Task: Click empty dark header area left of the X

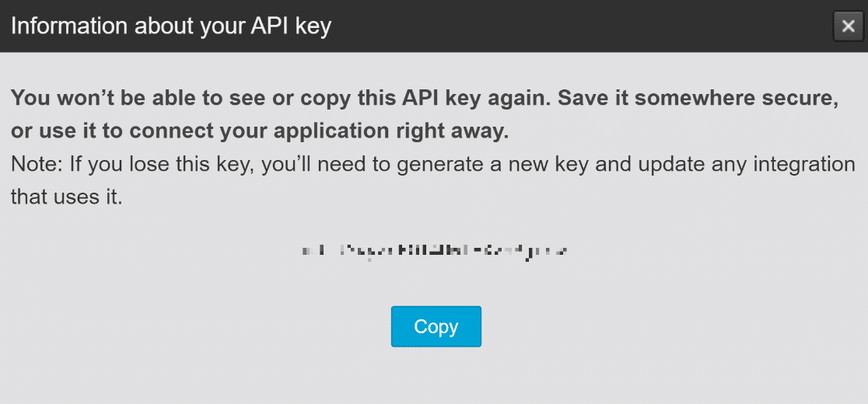Action: click(581, 26)
